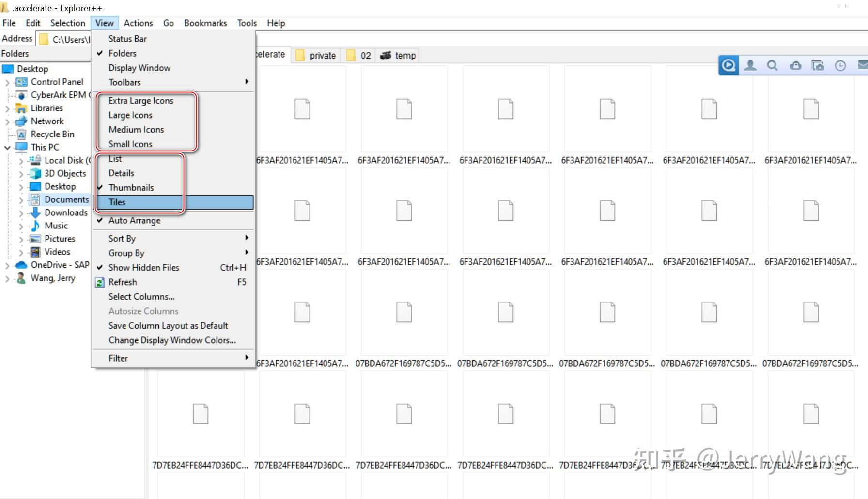
Task: Toggle Show Hidden Files
Action: tap(173, 267)
